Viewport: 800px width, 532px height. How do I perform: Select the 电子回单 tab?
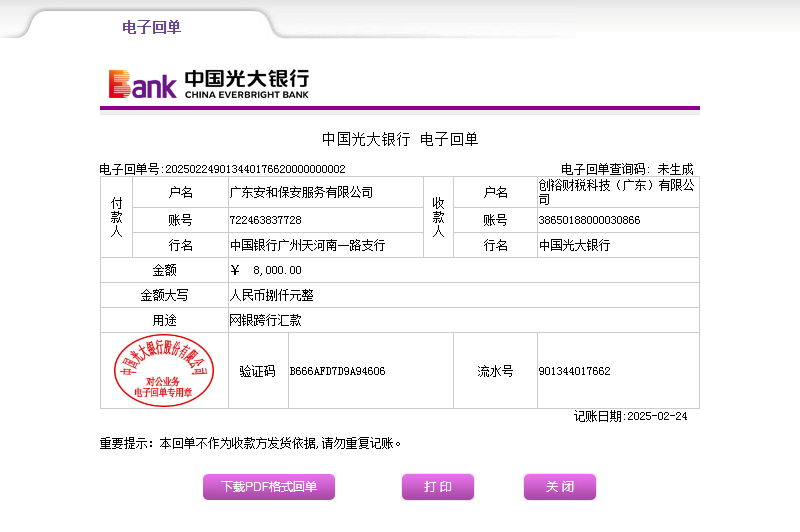152,27
